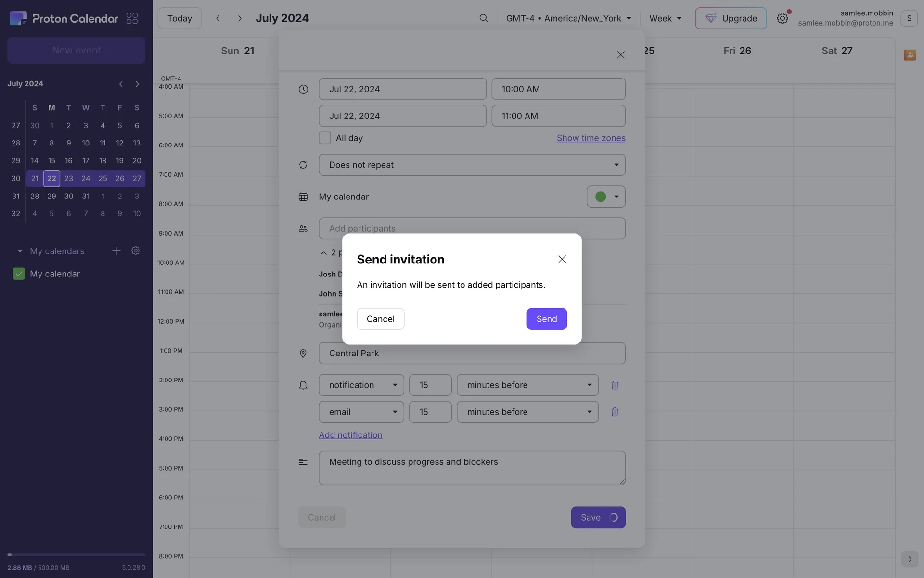Image resolution: width=924 pixels, height=578 pixels.
Task: Open contacts icon in right sidebar
Action: point(910,55)
